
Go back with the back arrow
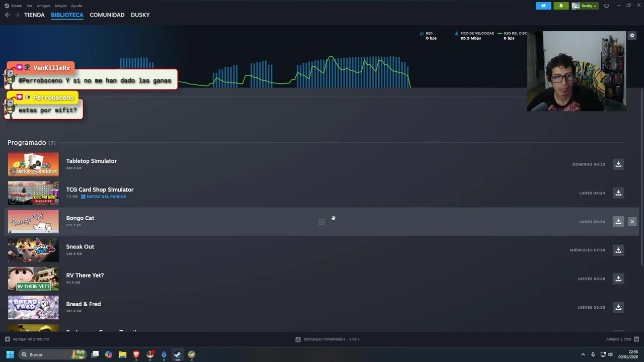[x=7, y=15]
